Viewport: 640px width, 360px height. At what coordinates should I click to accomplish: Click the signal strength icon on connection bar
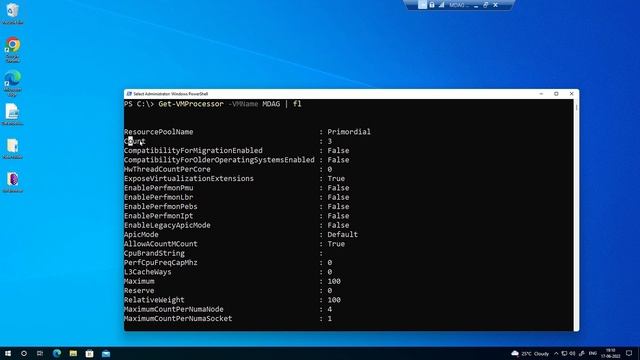[x=442, y=5]
